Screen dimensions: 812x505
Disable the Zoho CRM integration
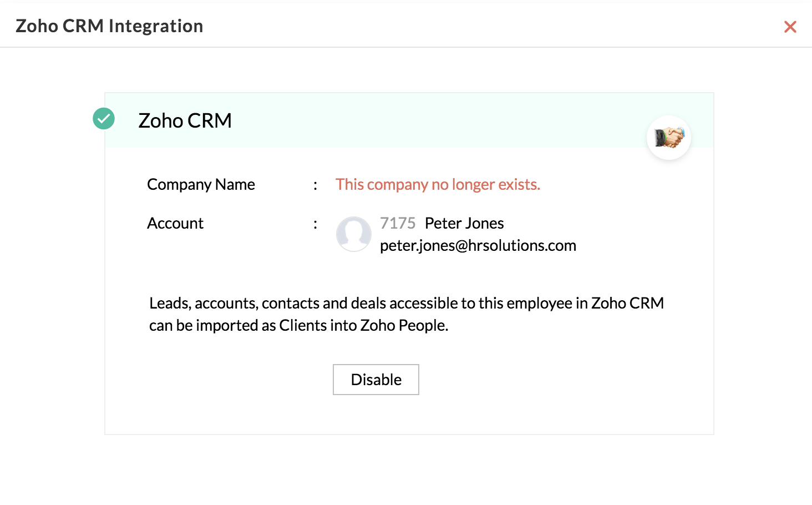[376, 380]
